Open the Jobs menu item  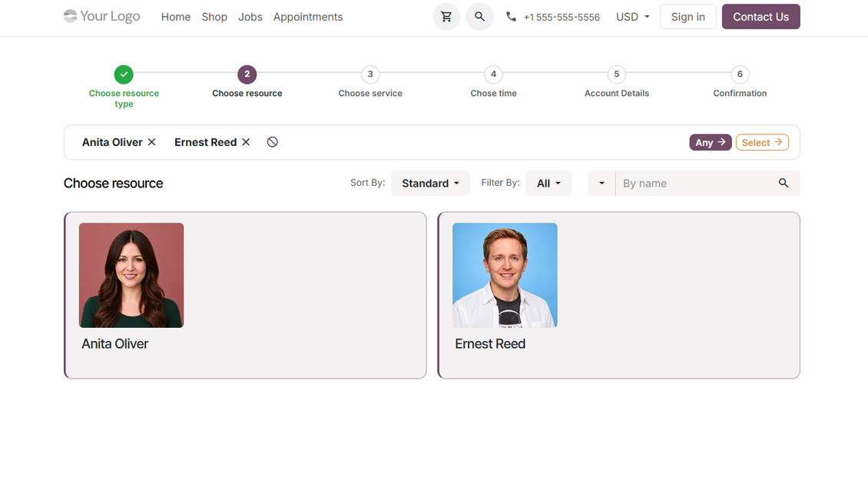point(250,17)
